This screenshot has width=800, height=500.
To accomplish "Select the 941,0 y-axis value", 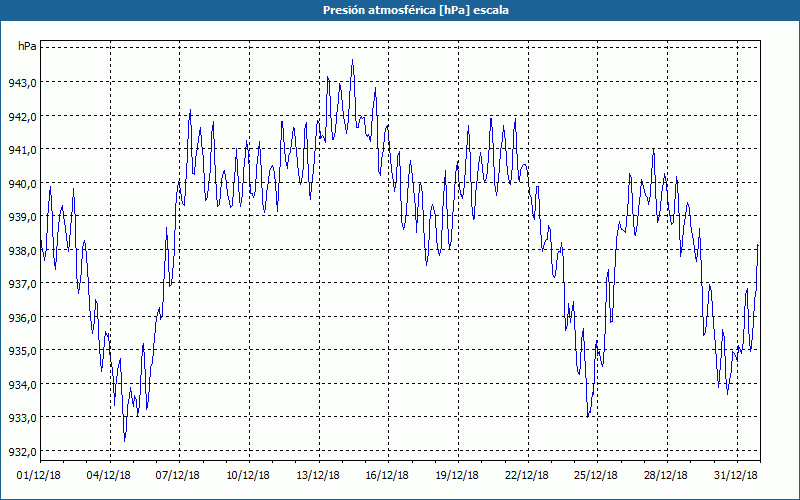I will point(22,150).
